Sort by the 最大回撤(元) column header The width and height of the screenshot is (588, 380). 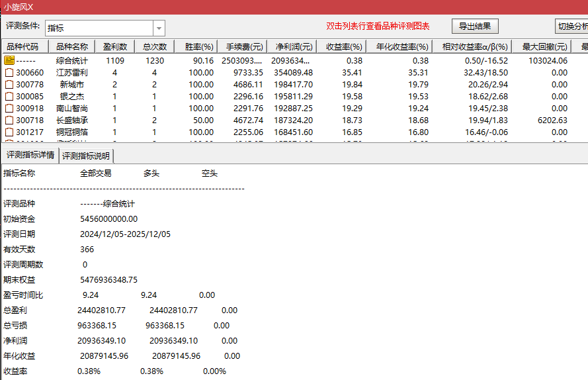point(542,46)
